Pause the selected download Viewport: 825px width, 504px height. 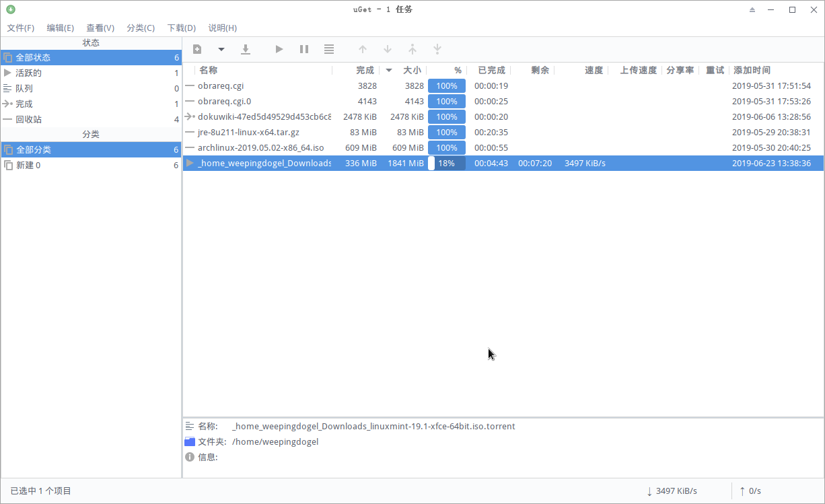click(303, 48)
